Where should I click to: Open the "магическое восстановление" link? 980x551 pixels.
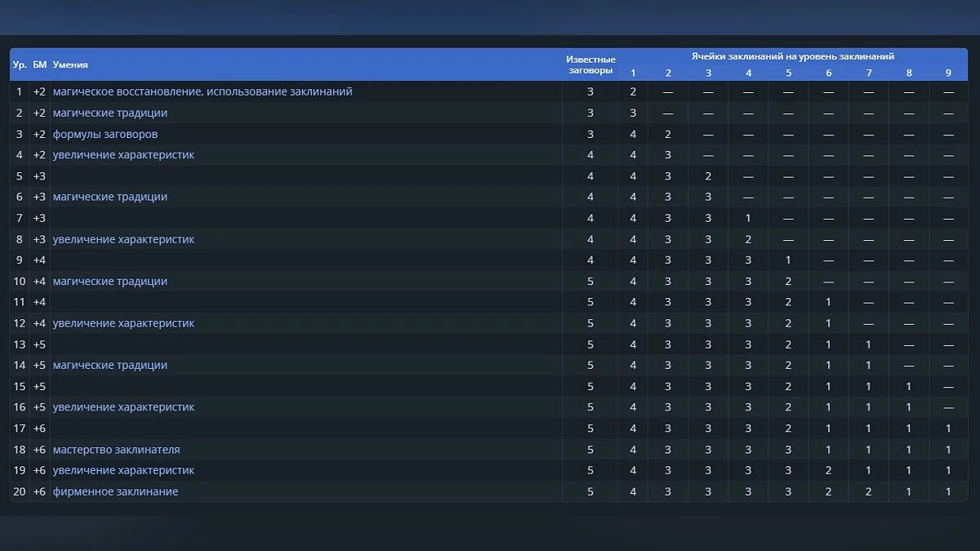tap(127, 91)
